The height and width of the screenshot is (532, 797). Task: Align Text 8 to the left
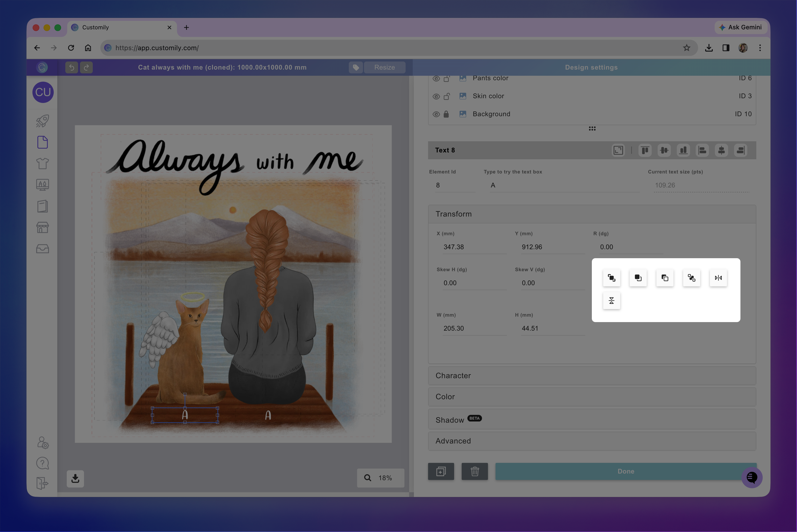tap(702, 150)
